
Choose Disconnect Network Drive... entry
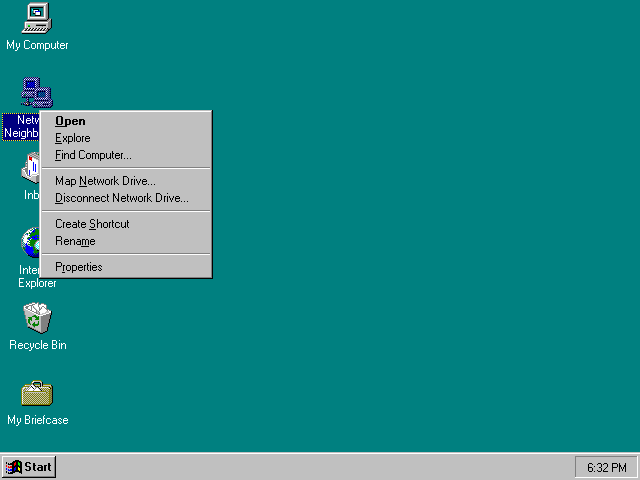coord(127,198)
